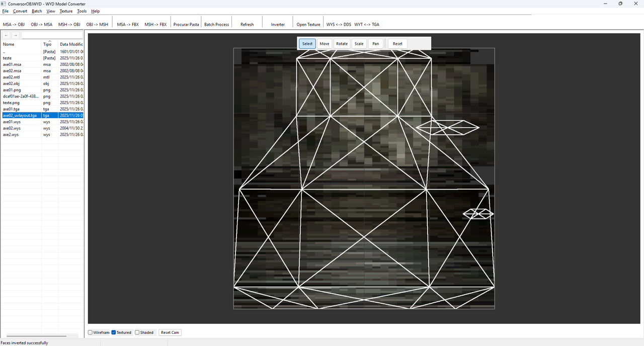Click the viewport Reset button
Viewport: 644px width, 346px height.
point(397,44)
